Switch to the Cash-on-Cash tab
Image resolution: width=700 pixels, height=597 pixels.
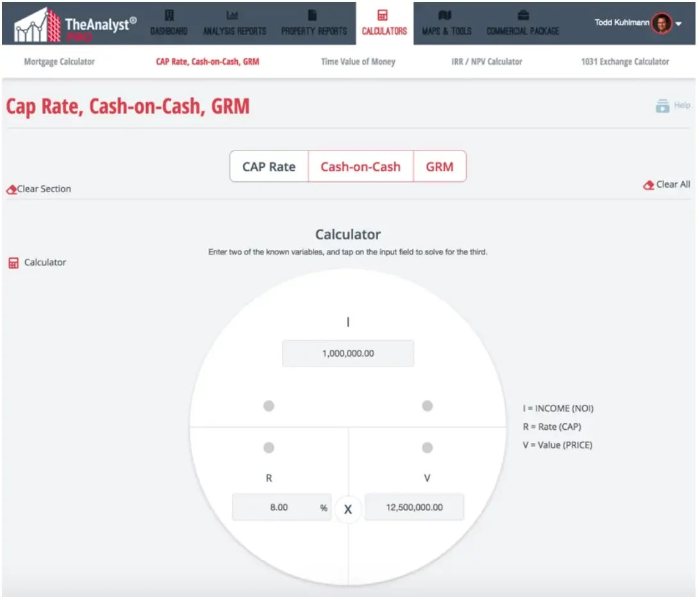360,166
